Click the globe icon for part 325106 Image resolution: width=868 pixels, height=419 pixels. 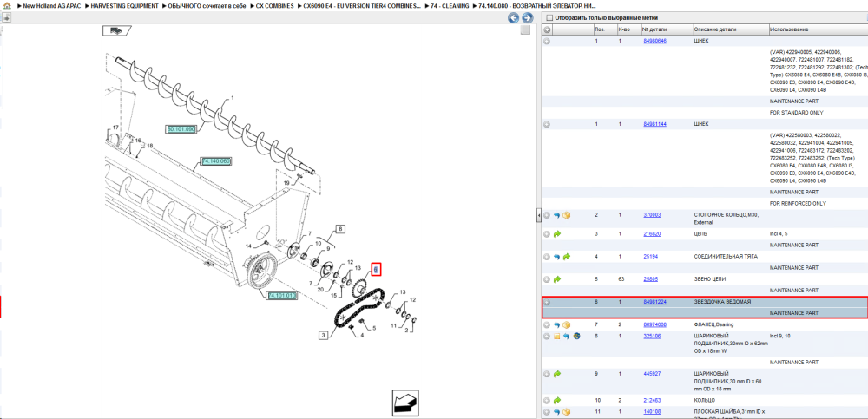[576, 337]
